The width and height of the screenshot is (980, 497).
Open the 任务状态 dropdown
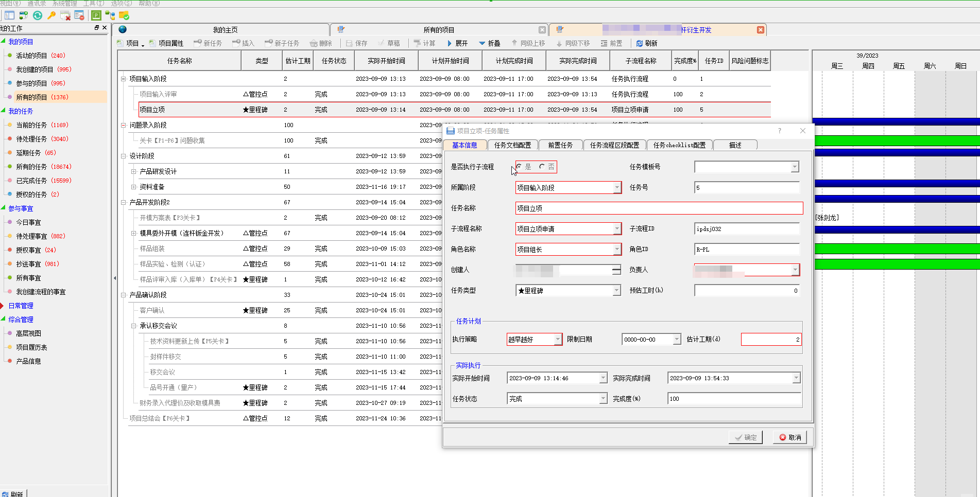point(603,399)
